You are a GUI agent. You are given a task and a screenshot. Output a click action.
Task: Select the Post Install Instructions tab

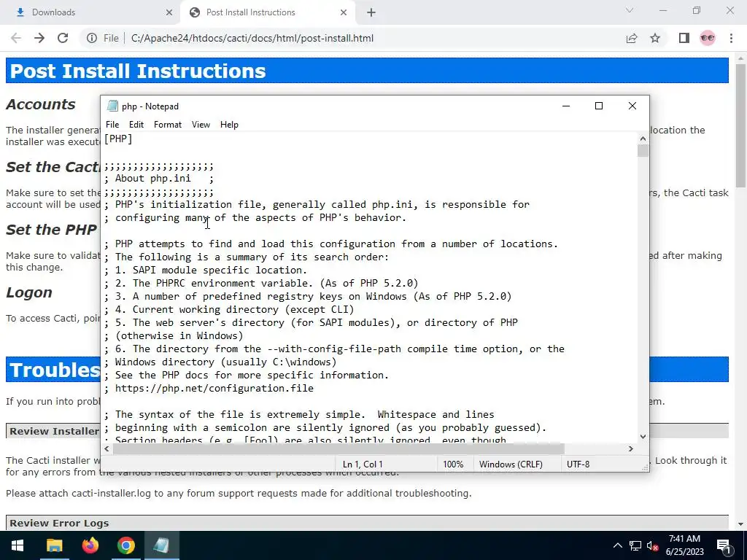coord(268,12)
